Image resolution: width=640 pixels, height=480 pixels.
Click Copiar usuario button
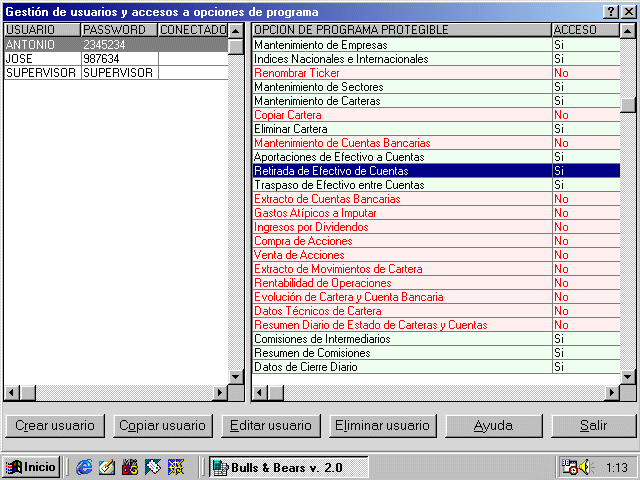pos(162,426)
